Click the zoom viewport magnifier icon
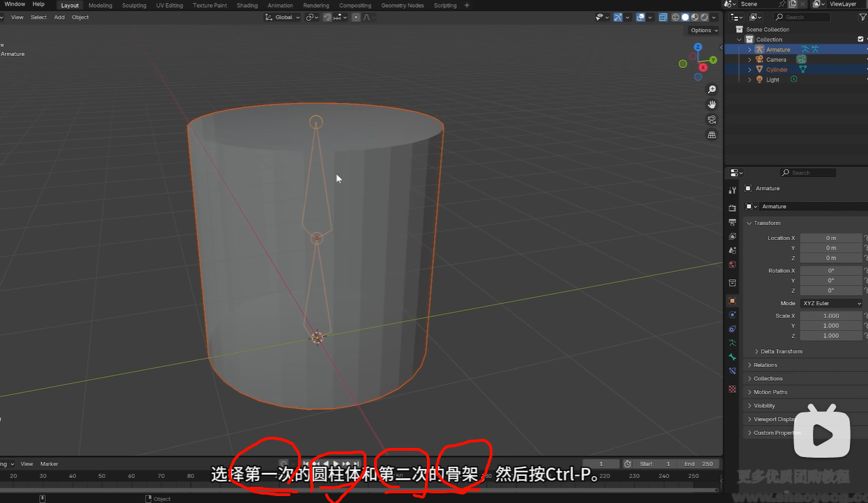This screenshot has width=868, height=503. [712, 89]
